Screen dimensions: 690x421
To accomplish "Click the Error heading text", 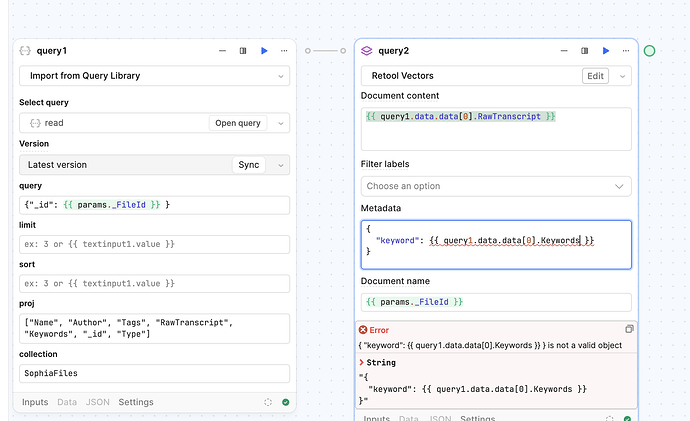I will click(379, 330).
